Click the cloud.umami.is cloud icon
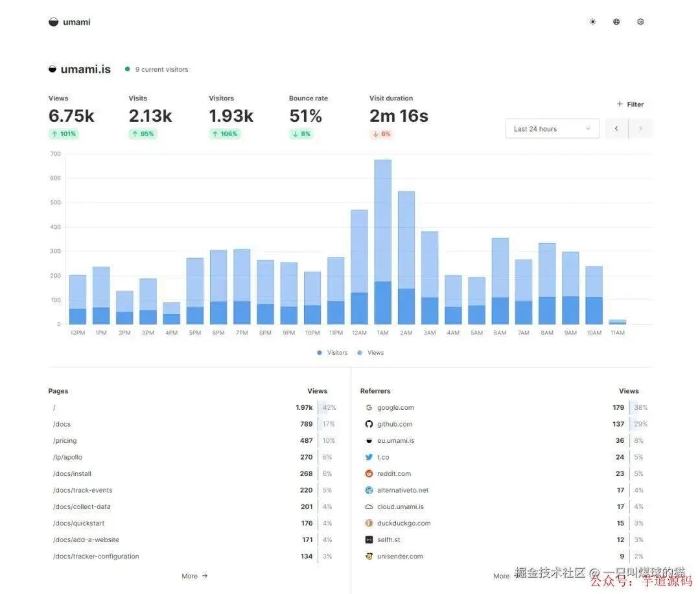Viewport: 700px width, 594px height. [369, 506]
